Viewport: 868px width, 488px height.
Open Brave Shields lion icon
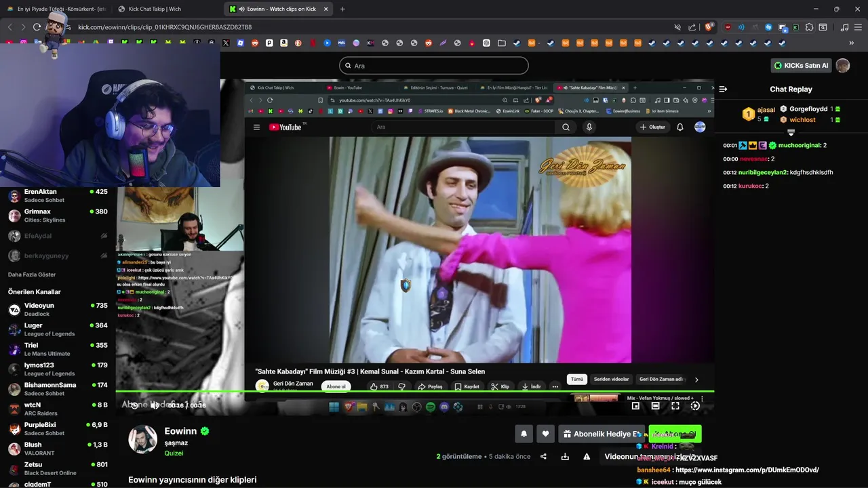pyautogui.click(x=709, y=27)
